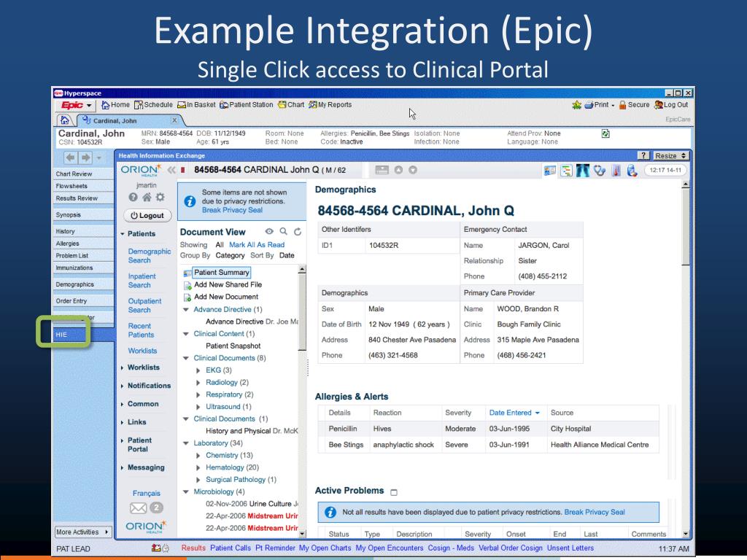Click the help question mark button
Screen dimensions: 747x560
(643, 156)
